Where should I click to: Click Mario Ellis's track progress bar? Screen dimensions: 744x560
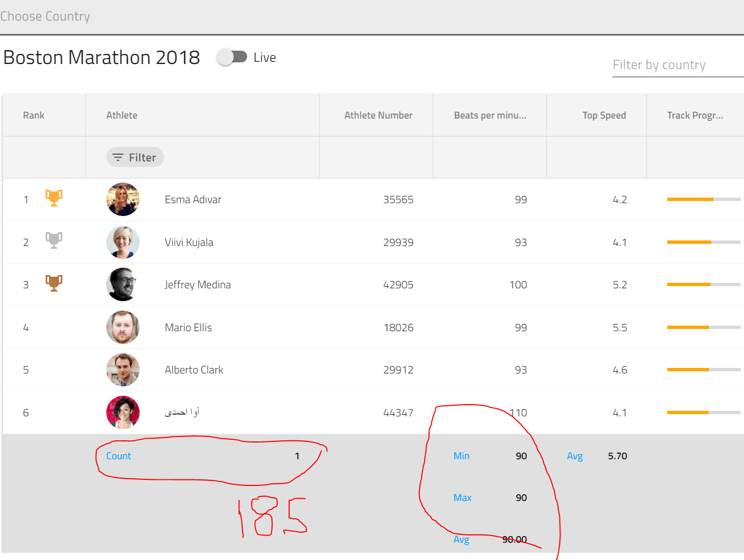click(704, 327)
